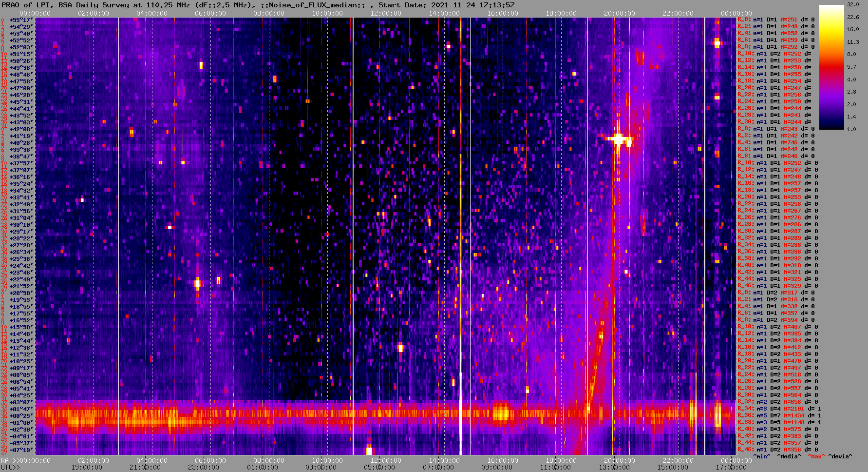Click the 'UTC>>' axis label at bottom
This screenshot has height=472, width=868.
[x=11, y=467]
